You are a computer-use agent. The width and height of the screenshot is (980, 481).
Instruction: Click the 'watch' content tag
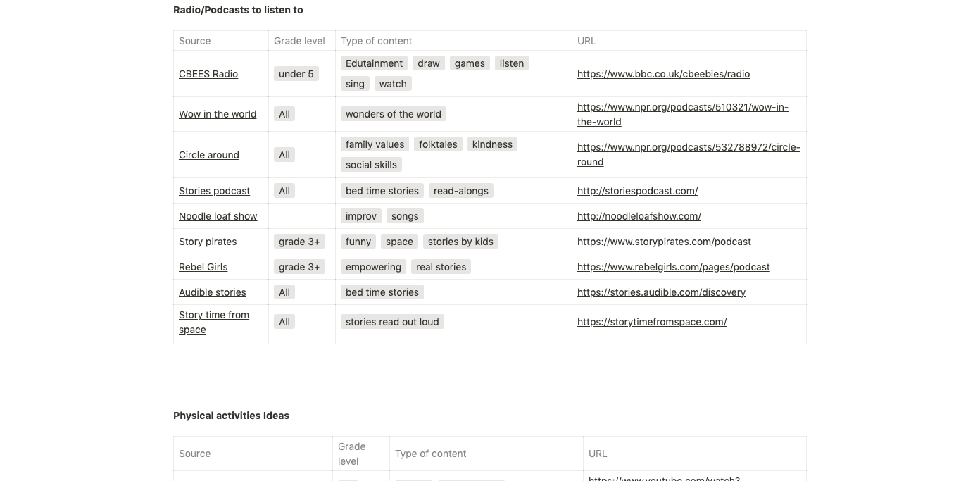[393, 84]
